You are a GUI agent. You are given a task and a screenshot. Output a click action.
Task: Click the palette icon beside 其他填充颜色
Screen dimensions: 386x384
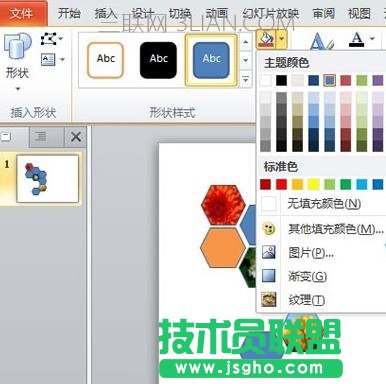[269, 229]
